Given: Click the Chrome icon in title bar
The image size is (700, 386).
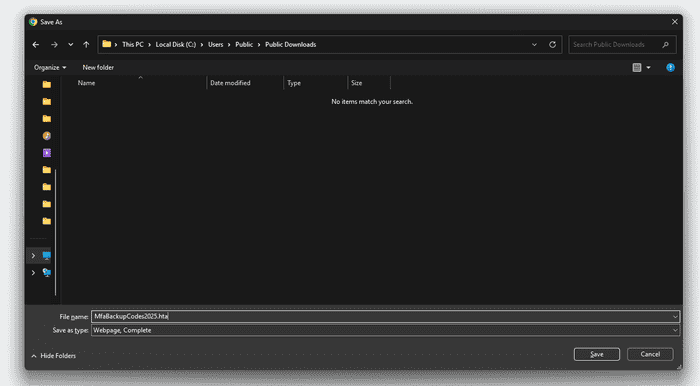Looking at the screenshot, I should [33, 22].
